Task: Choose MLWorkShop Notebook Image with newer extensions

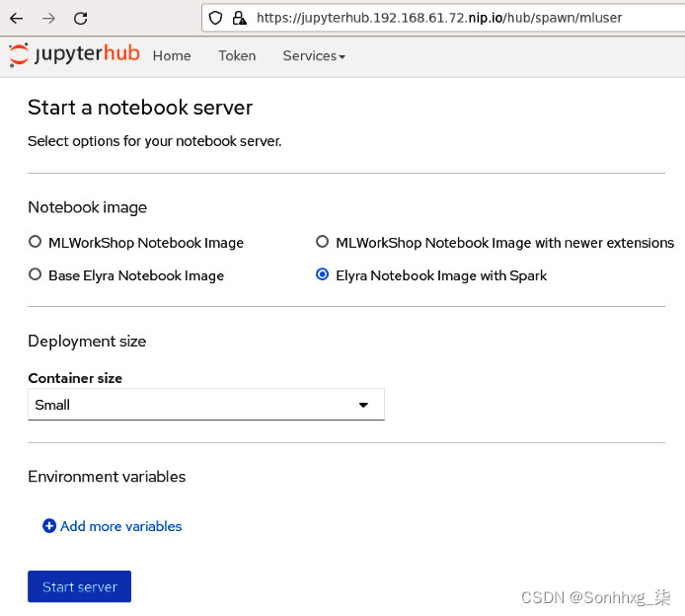Action: click(322, 242)
